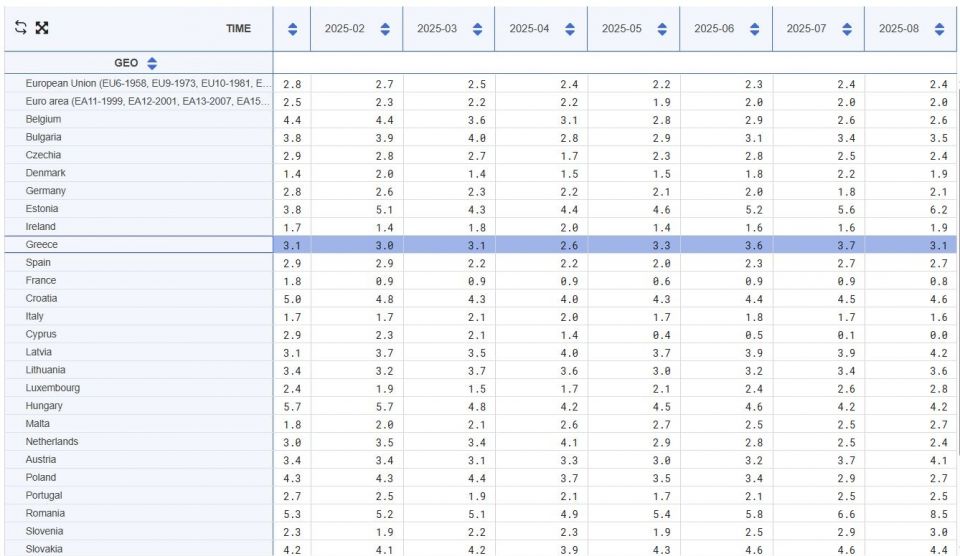This screenshot has height=556, width=960.
Task: Sort the 2025-05 column
Action: [661, 28]
